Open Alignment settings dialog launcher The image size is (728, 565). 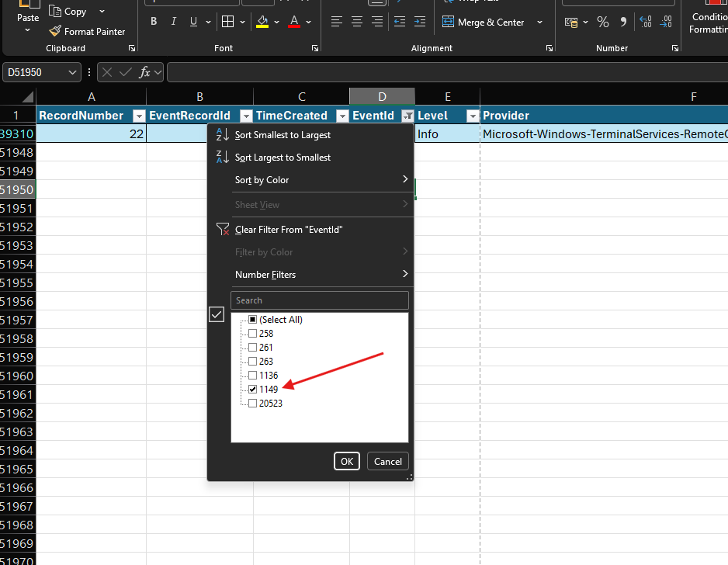[549, 48]
